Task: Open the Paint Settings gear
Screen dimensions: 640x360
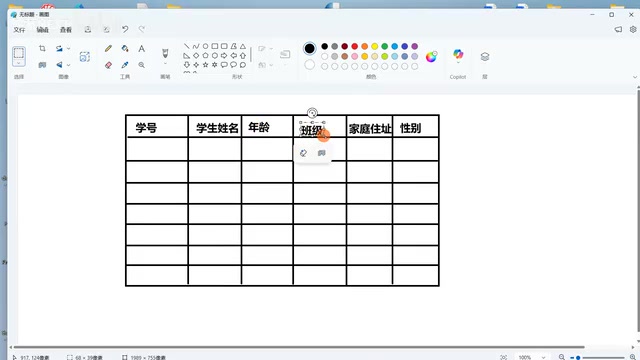Action: tap(633, 29)
